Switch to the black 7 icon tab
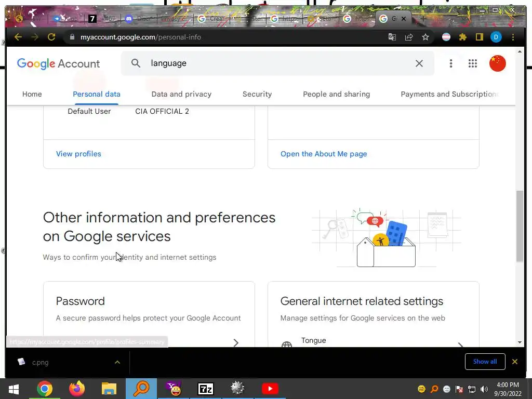The width and height of the screenshot is (532, 399). [101, 19]
